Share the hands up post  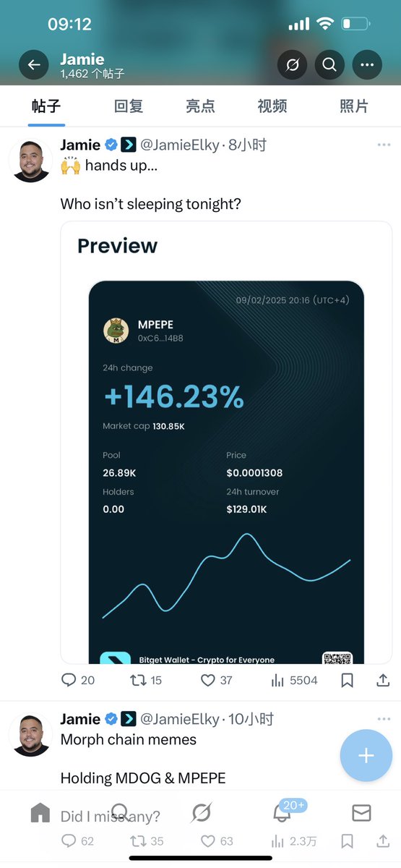click(x=384, y=680)
